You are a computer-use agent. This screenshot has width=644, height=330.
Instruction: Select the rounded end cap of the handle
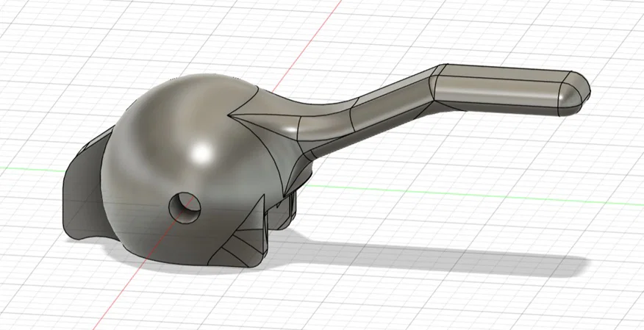point(575,93)
